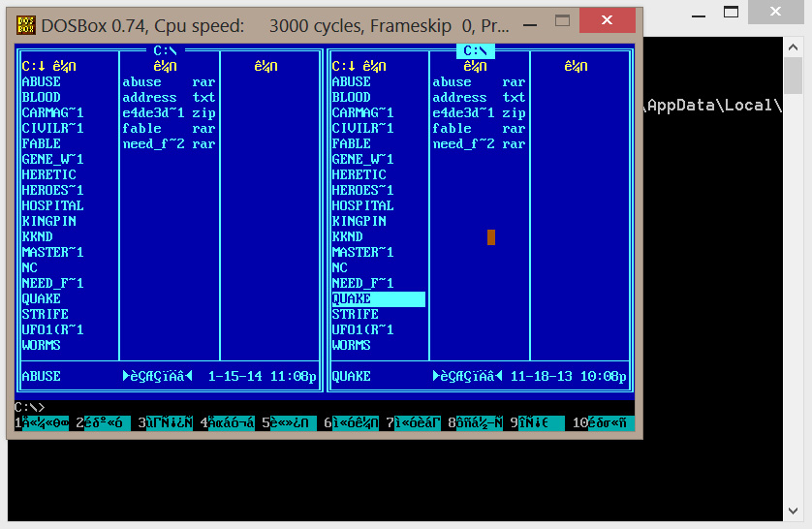Select GENE_W~1 folder in left panel

[53, 160]
